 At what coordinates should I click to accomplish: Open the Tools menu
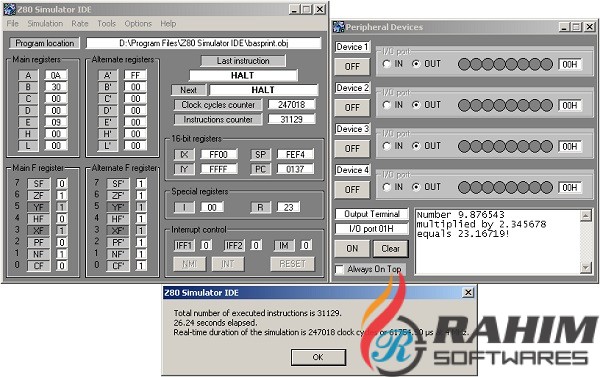106,24
